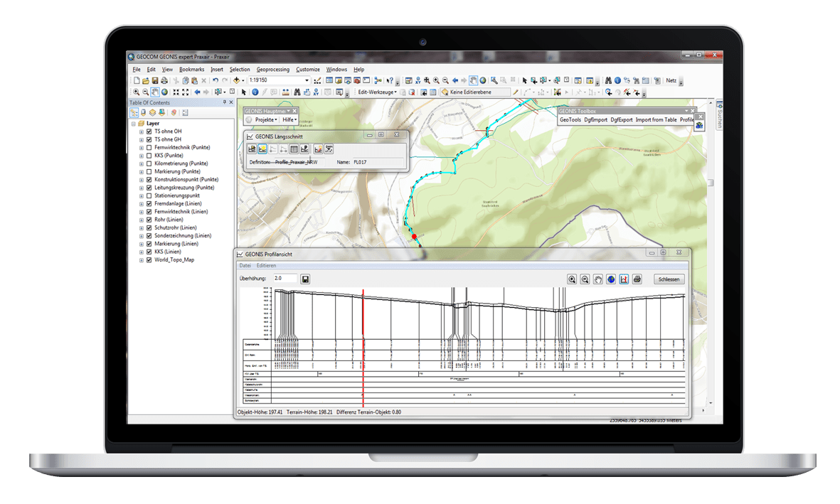Click the Add Data icon
Screen dimensions: 840x504
coord(236,80)
